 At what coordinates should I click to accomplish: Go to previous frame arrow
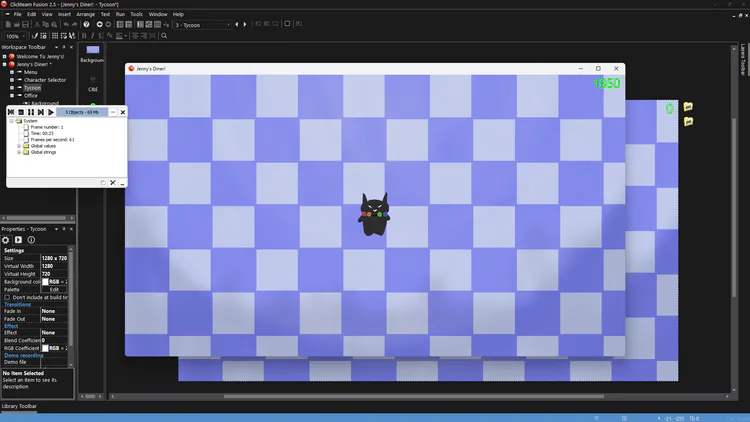point(236,24)
